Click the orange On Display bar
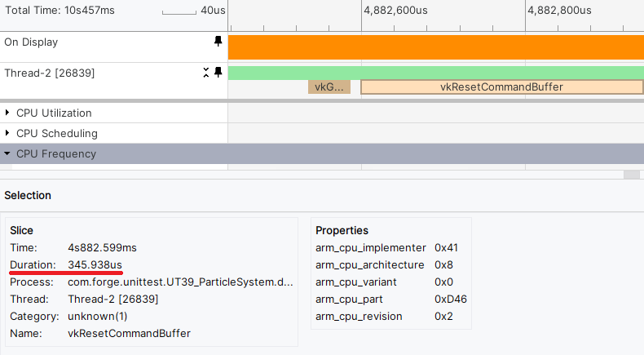644x355 pixels. 436,47
